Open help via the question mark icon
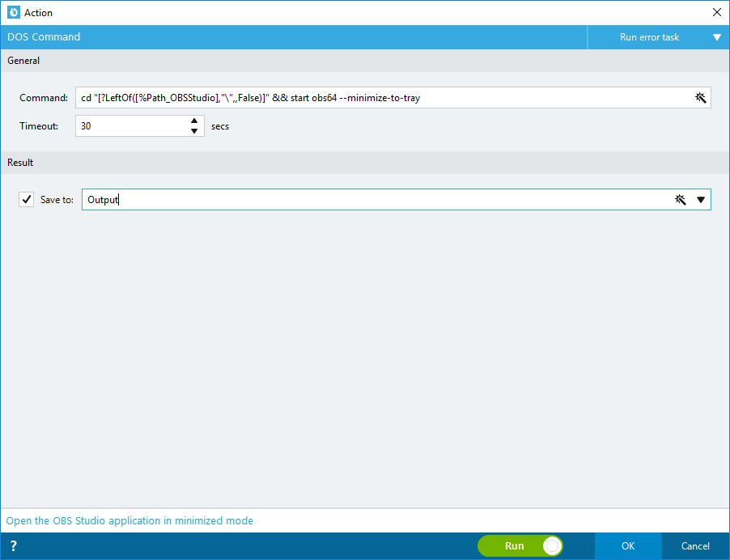The height and width of the screenshot is (560, 730). (x=14, y=546)
